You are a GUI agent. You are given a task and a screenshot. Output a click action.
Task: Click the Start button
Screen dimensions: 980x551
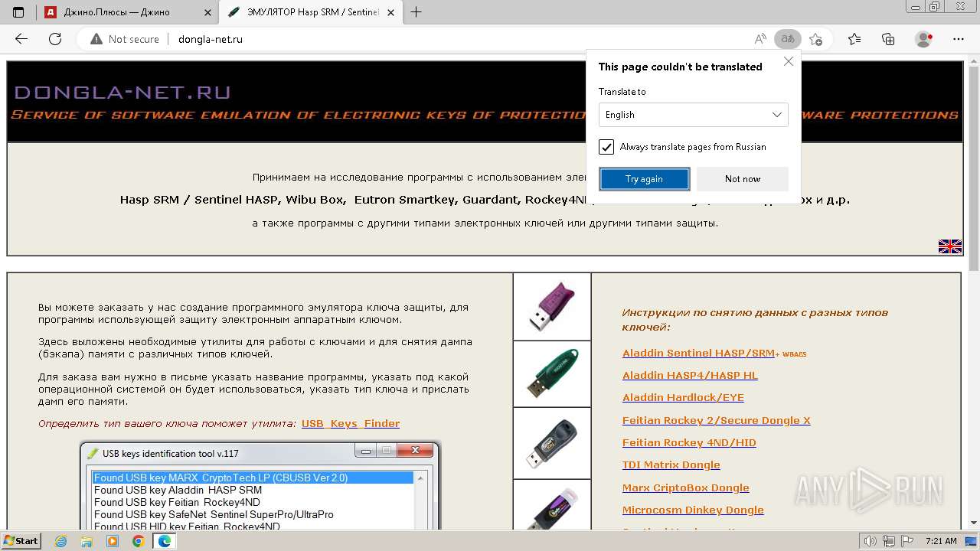[21, 541]
